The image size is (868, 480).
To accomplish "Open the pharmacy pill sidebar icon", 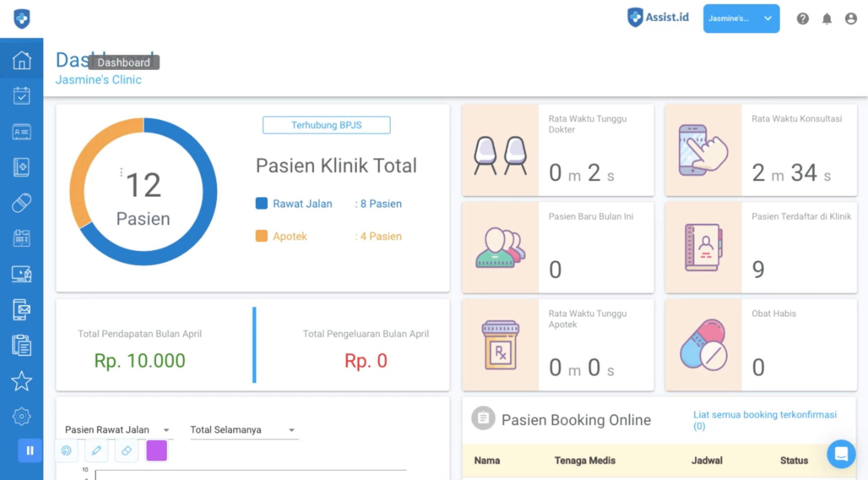I will [x=22, y=203].
